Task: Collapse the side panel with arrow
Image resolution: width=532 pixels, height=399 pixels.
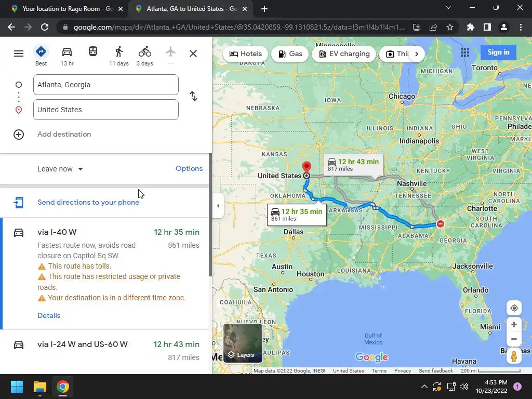Action: 218,206
